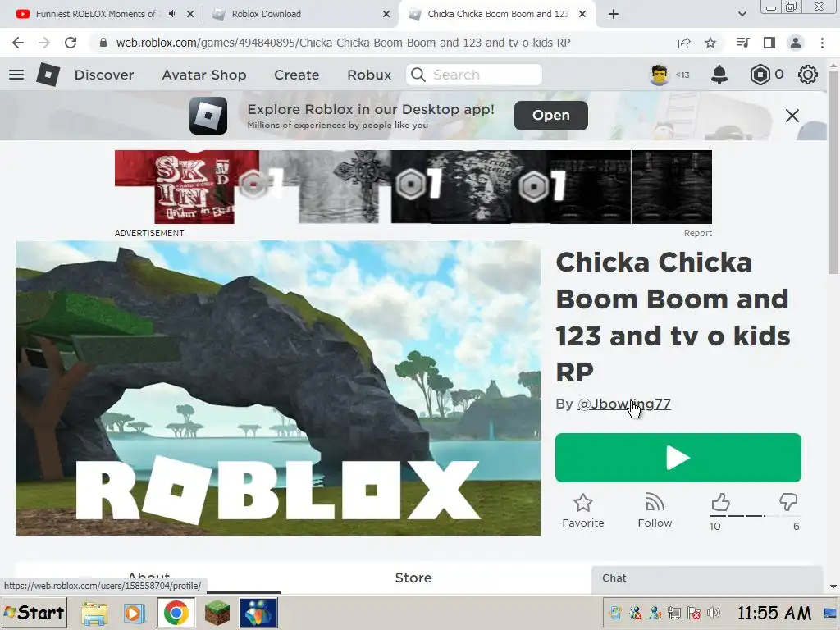Open the Chrome profile icon
The width and height of the screenshot is (840, 630).
(796, 43)
